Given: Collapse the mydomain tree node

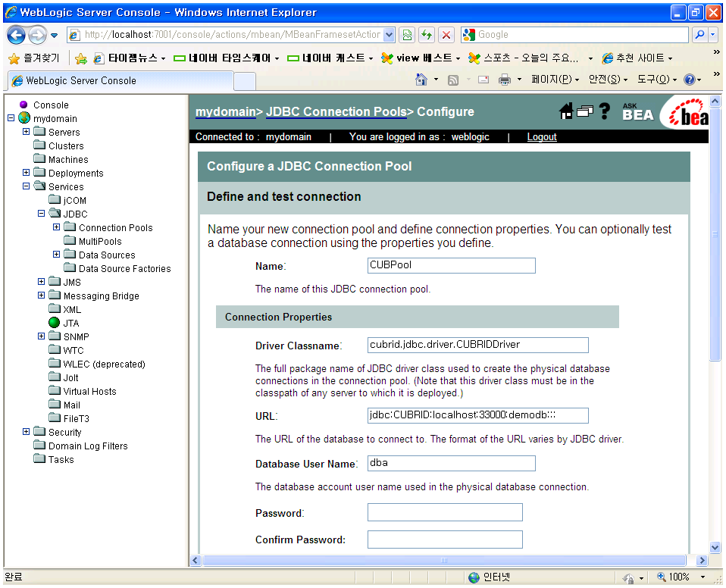Looking at the screenshot, I should (x=11, y=118).
